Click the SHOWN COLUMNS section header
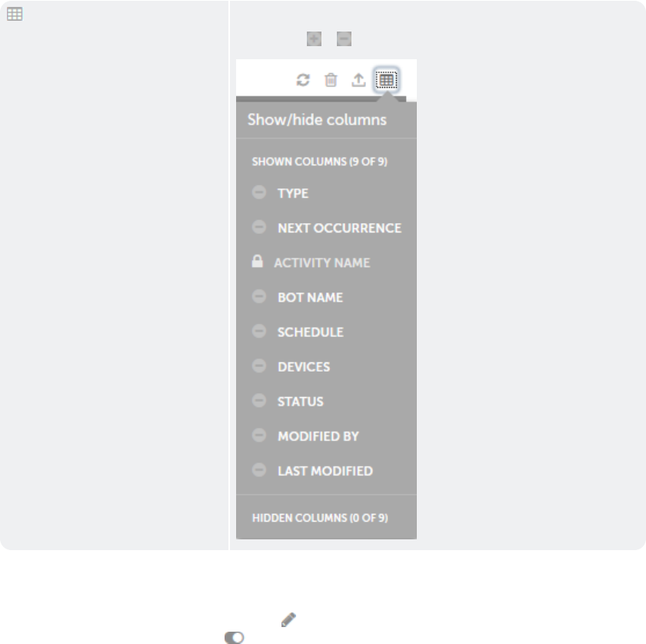 (319, 162)
